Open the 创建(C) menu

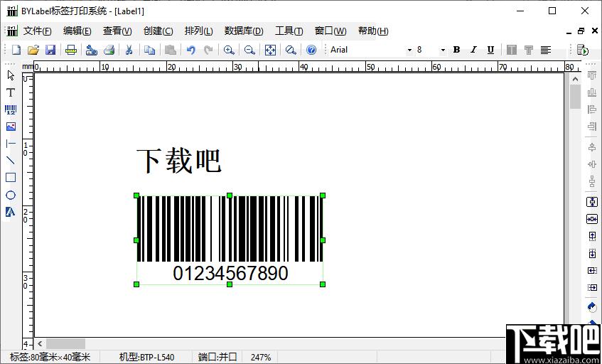coord(158,31)
